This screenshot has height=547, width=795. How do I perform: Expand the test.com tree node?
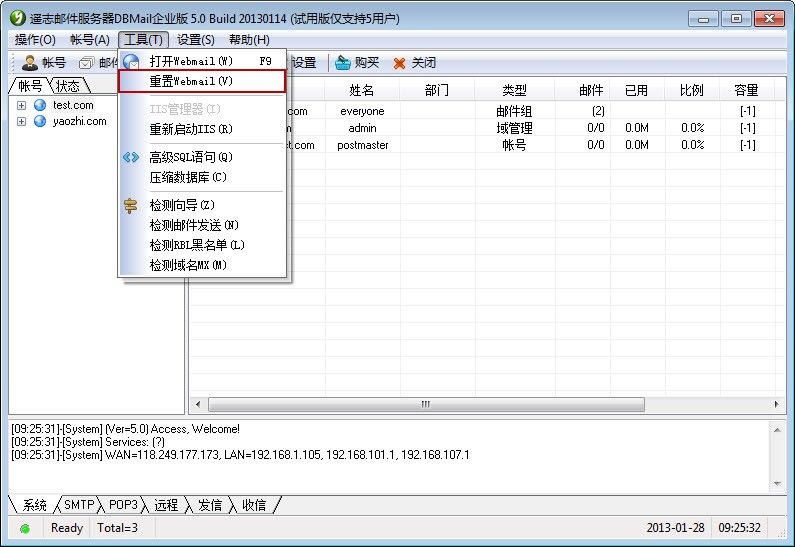(21, 105)
